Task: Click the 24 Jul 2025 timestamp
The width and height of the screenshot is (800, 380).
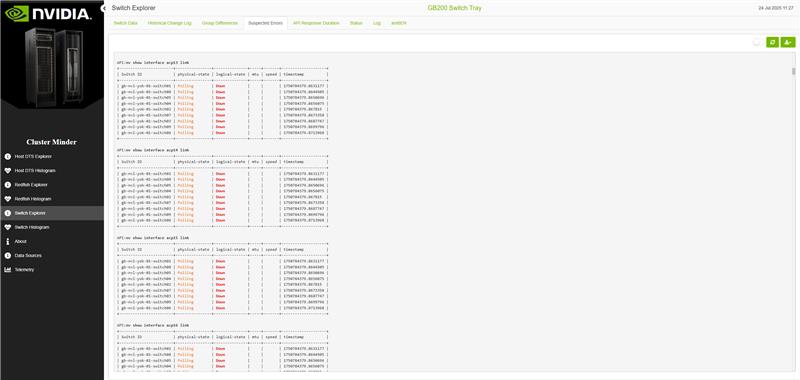Action: pos(776,8)
